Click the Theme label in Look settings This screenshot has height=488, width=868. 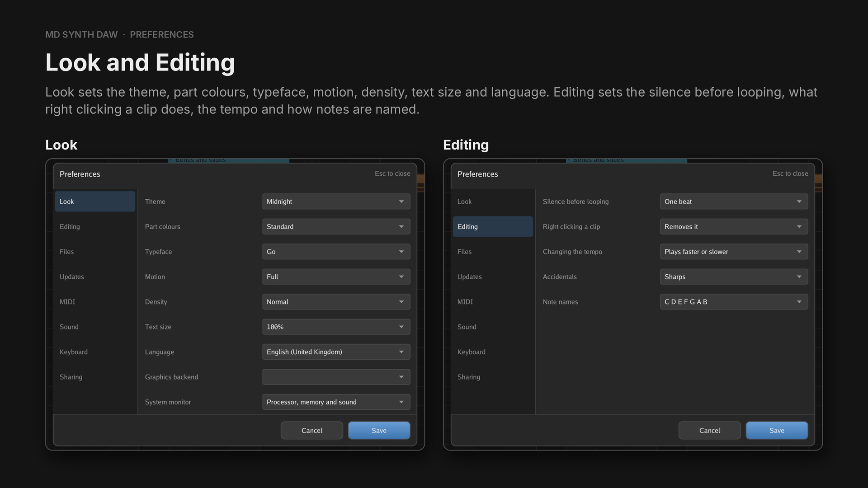coord(155,202)
